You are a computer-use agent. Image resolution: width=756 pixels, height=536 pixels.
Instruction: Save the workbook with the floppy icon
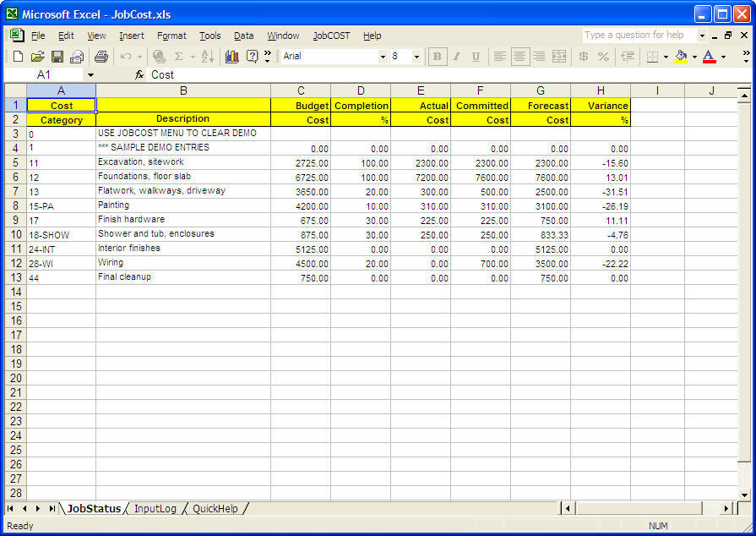click(57, 57)
